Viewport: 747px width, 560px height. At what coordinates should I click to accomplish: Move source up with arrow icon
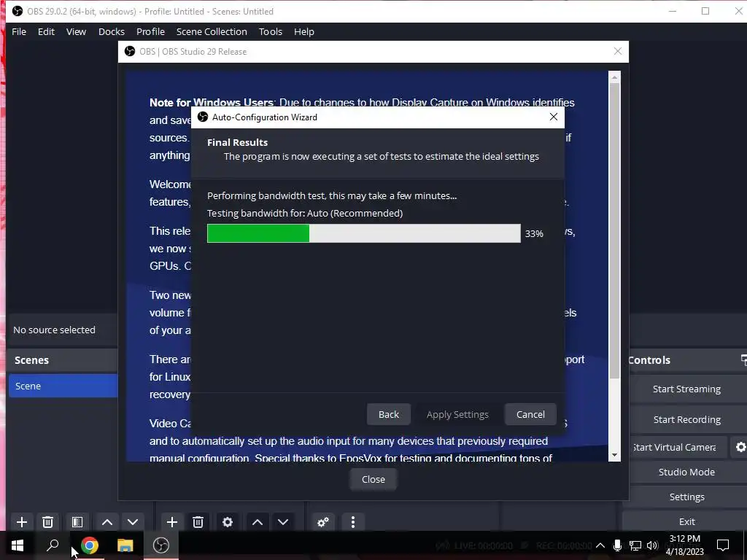tap(258, 522)
